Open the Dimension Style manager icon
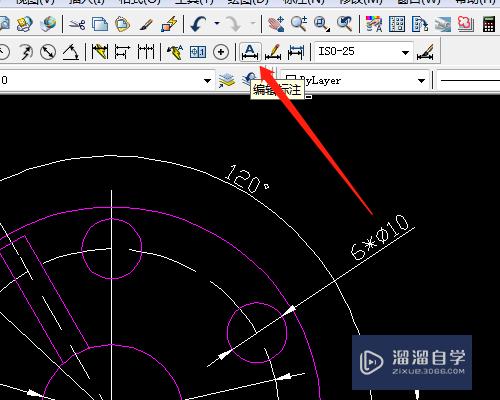The height and width of the screenshot is (400, 500). click(x=425, y=52)
